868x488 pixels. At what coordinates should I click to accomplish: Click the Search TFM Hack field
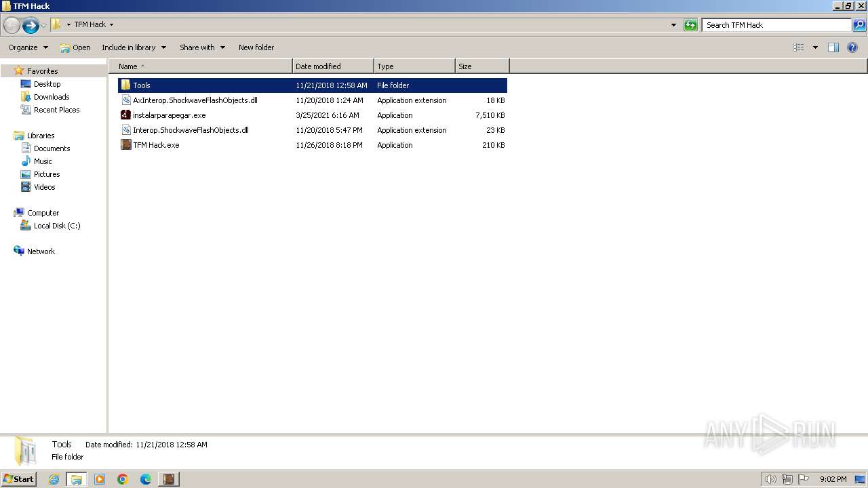(776, 25)
